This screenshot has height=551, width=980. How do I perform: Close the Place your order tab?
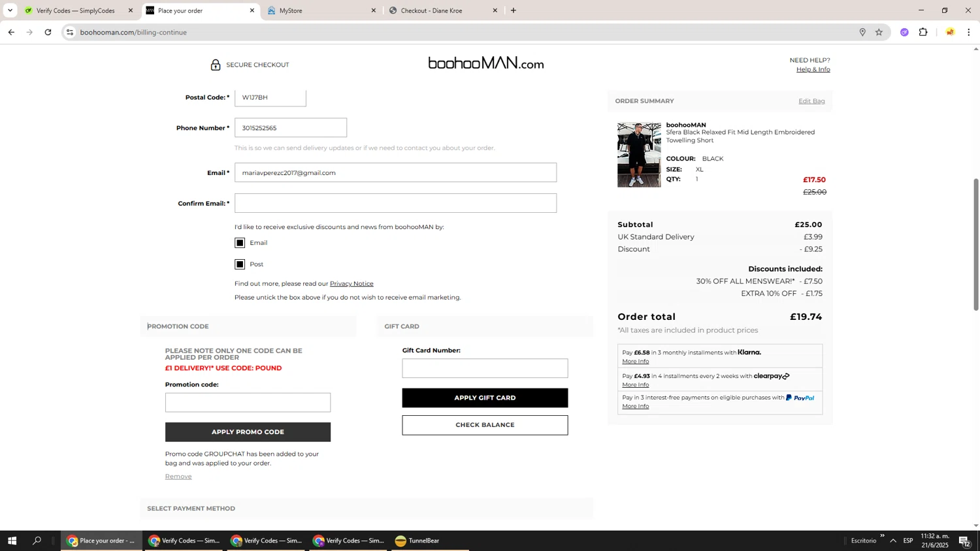(252, 10)
